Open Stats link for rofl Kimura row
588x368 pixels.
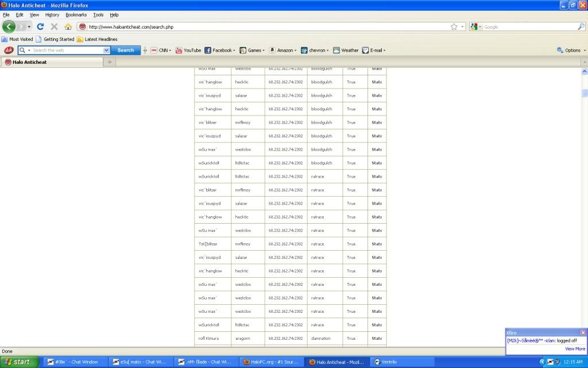coord(377,338)
